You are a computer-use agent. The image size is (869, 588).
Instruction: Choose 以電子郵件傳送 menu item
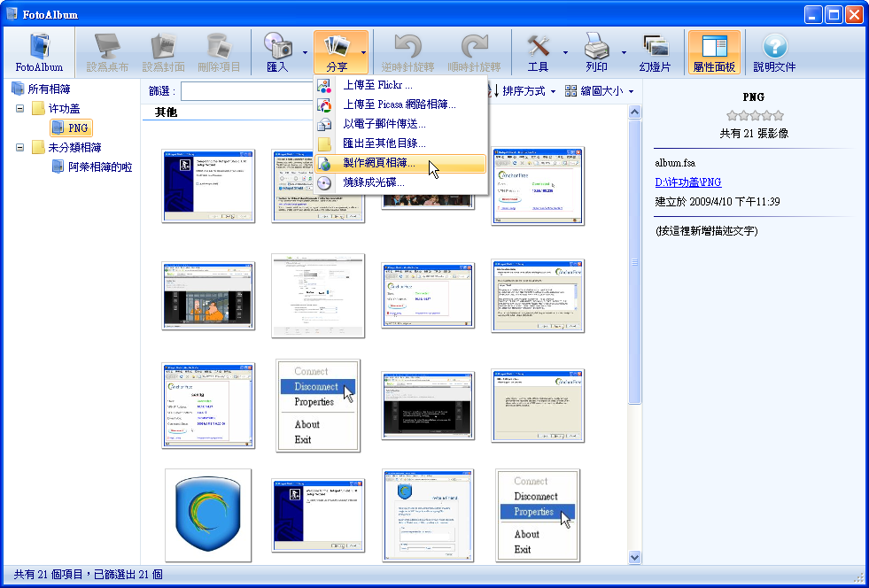(400, 124)
